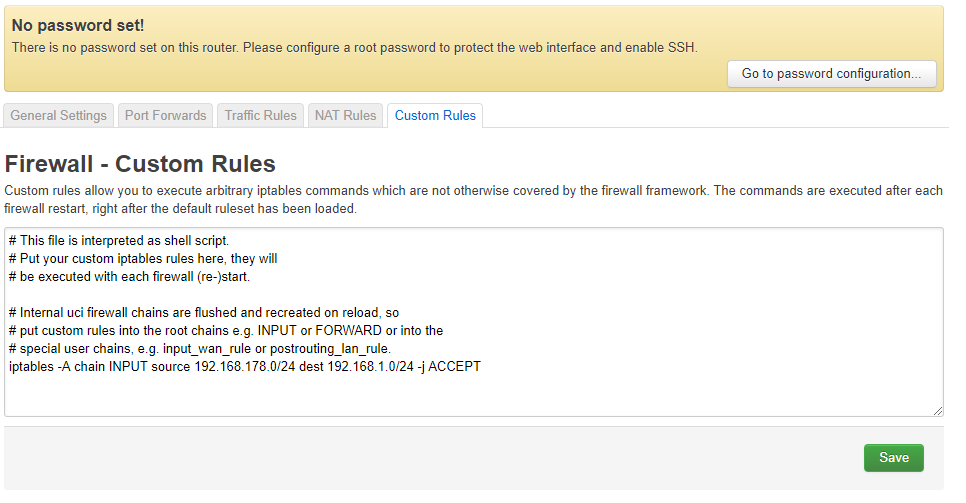
Task: Go to the NAT Rules tab
Action: 345,116
